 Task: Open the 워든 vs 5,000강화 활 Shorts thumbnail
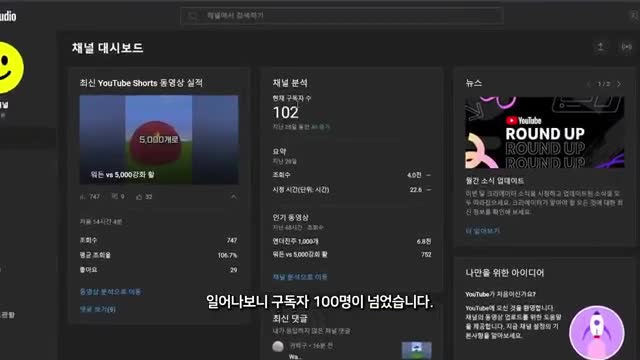pyautogui.click(x=159, y=140)
